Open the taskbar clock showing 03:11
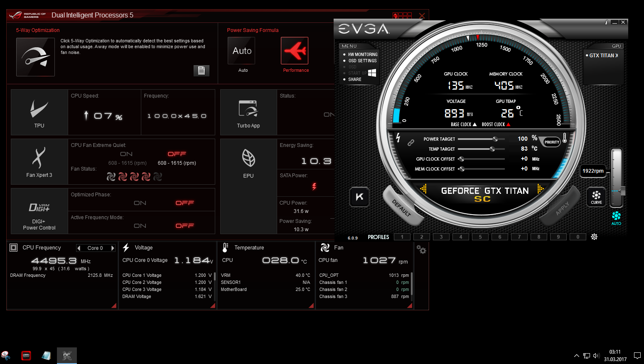Viewport: 644px width, 364px height. (x=615, y=356)
